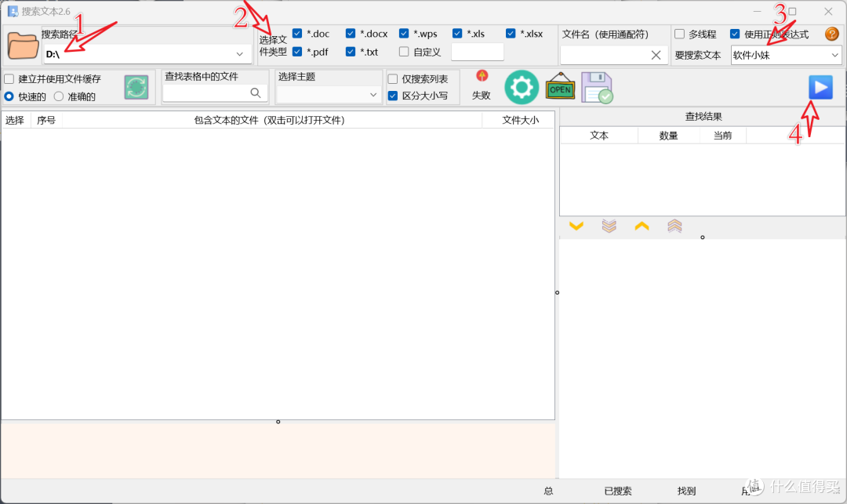Click the 数量 results column header
Viewport: 847px width, 504px height.
coord(669,136)
